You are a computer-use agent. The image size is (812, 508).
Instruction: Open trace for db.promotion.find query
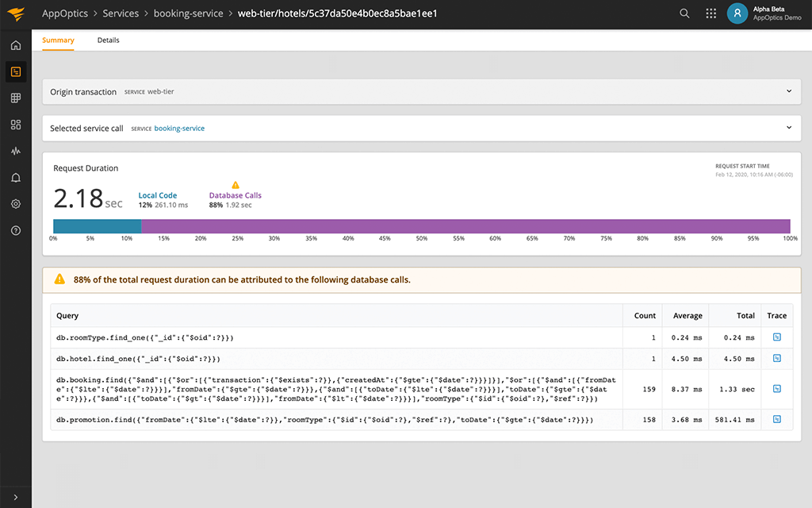pos(777,419)
